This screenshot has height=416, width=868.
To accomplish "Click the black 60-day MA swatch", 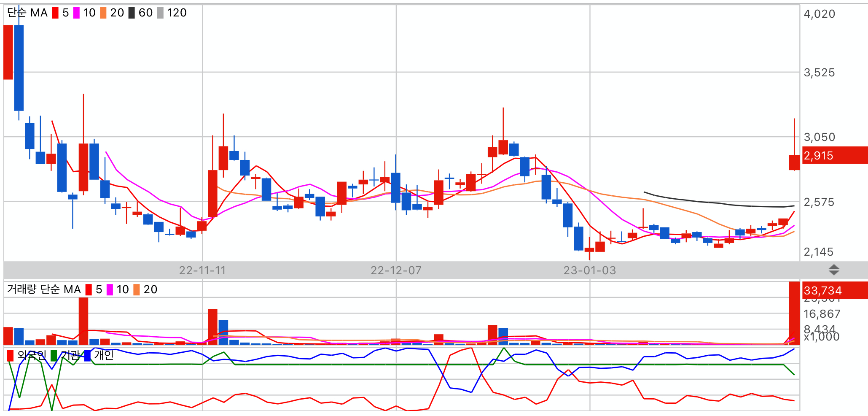I will coord(132,13).
